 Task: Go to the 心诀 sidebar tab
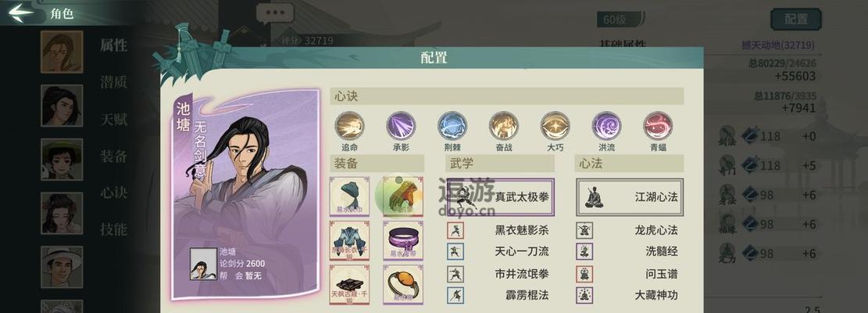click(x=113, y=192)
